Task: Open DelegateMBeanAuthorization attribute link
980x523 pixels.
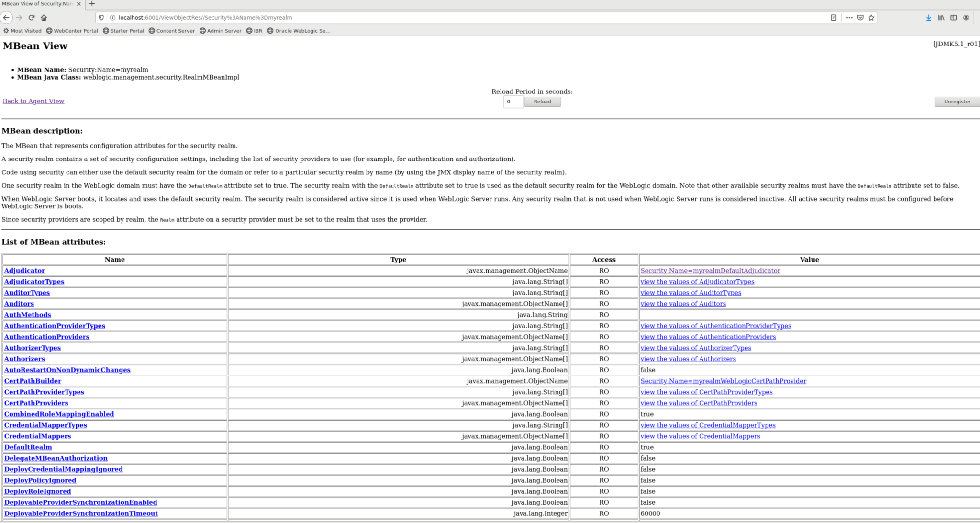Action: [x=56, y=458]
